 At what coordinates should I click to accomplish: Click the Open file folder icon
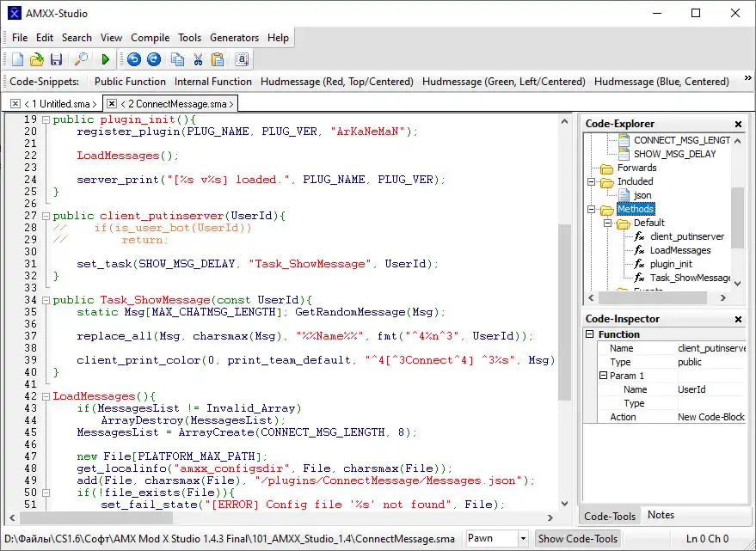(36, 59)
